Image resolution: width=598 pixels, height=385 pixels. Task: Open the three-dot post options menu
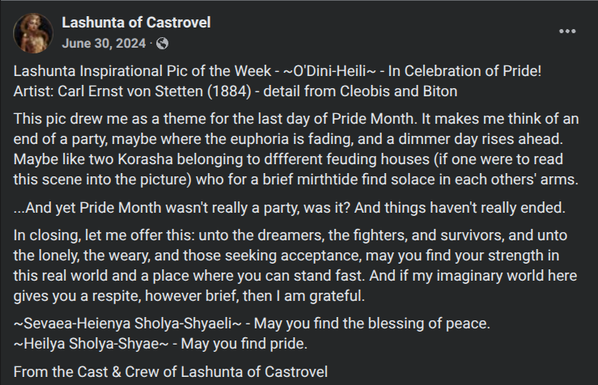(567, 31)
